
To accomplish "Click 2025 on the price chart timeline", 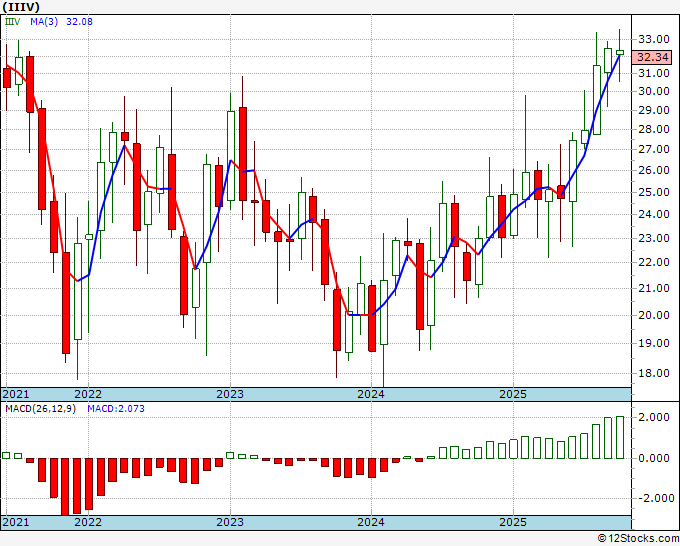I will 513,394.
